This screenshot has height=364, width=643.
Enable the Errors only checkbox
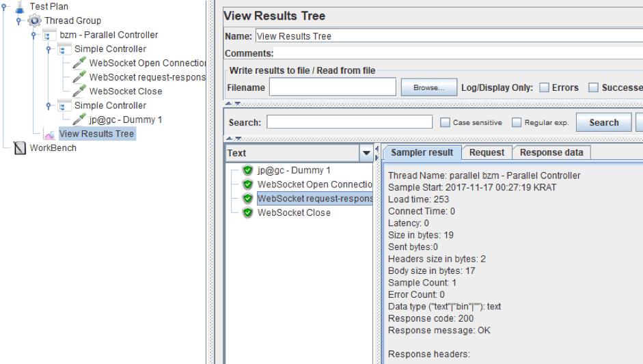[544, 87]
